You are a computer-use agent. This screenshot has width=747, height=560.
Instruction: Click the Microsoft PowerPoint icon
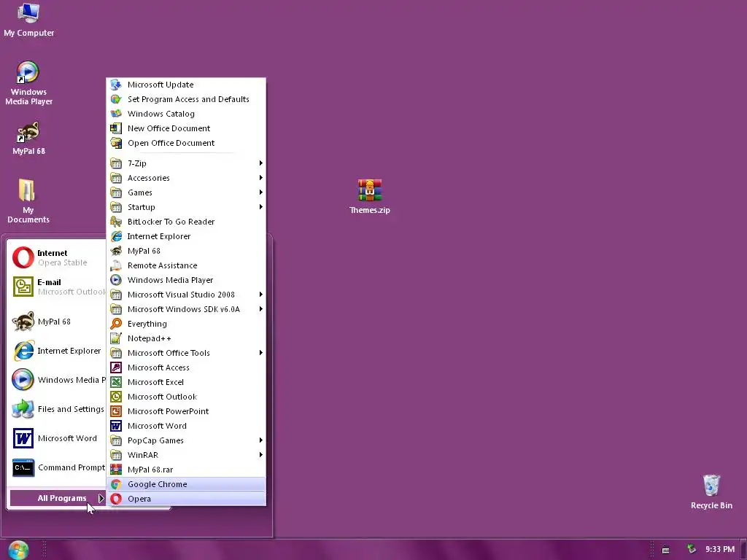(x=116, y=411)
